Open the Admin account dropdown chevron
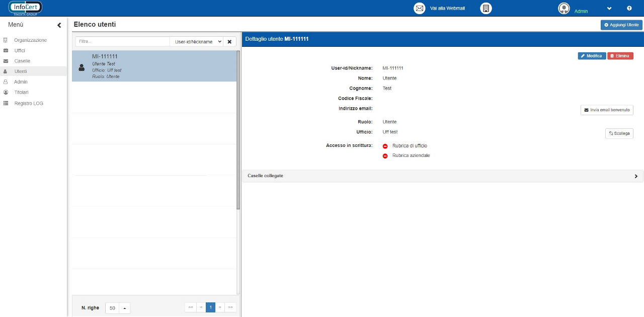The width and height of the screenshot is (644, 317). tap(609, 9)
